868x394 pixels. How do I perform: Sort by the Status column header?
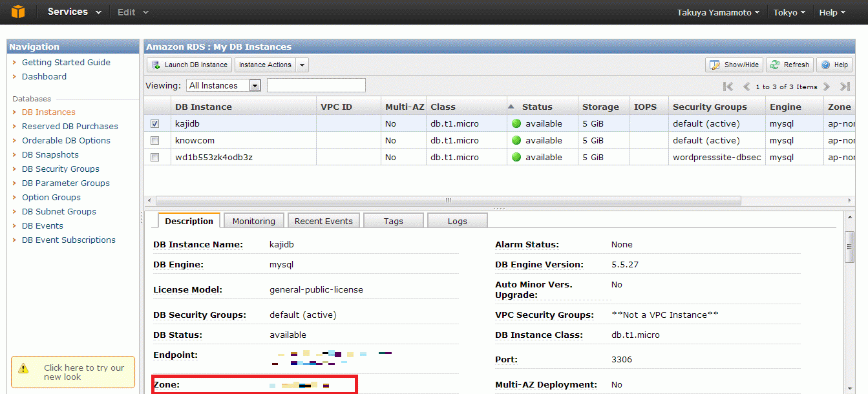542,107
